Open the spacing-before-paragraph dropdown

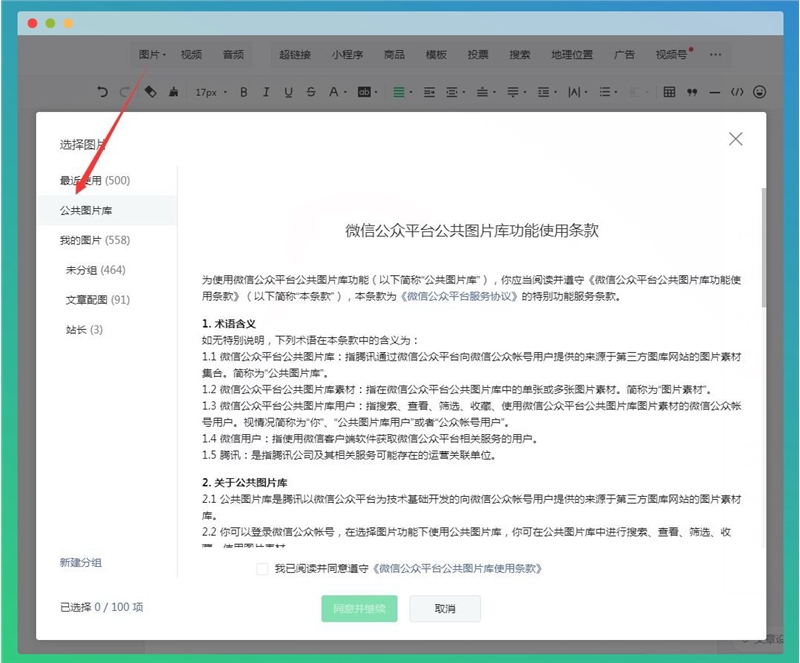tap(485, 92)
